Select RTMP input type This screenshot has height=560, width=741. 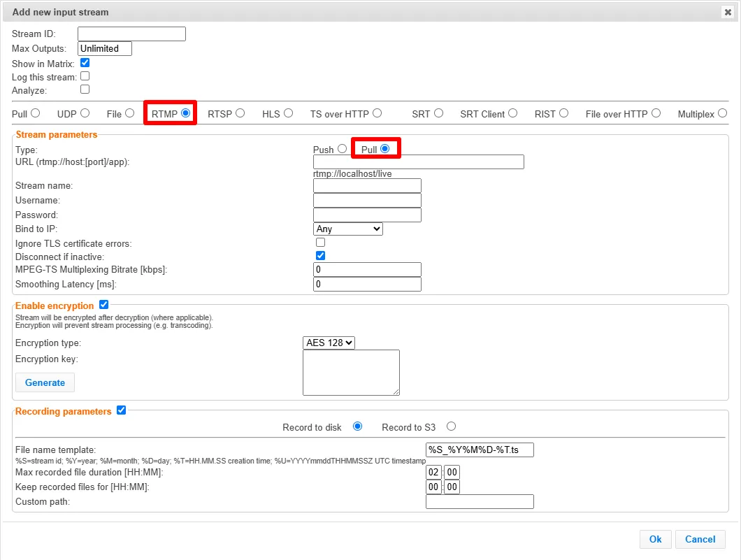point(186,113)
